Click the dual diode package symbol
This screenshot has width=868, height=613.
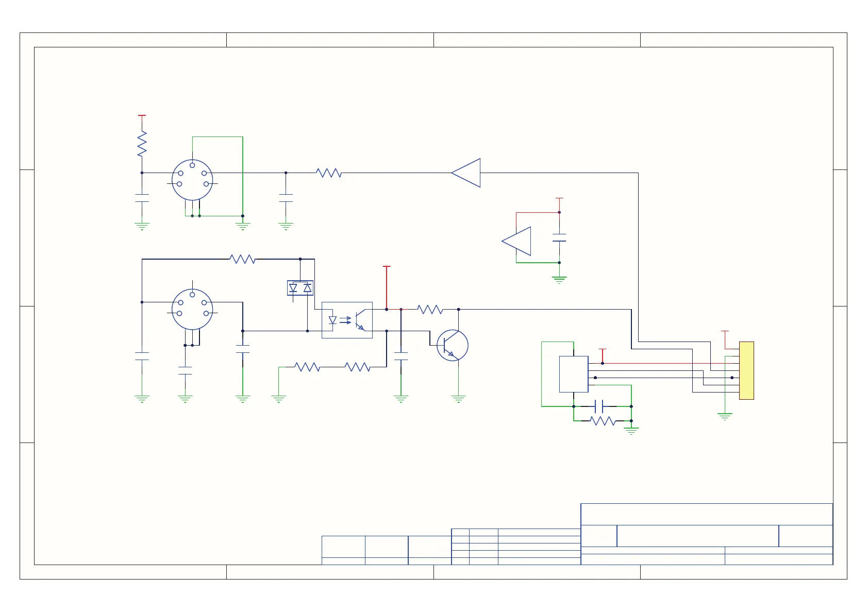[300, 288]
